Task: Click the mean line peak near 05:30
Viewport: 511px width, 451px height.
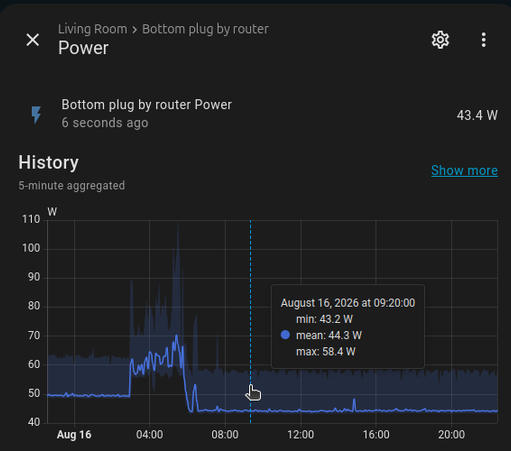Action: pyautogui.click(x=176, y=336)
